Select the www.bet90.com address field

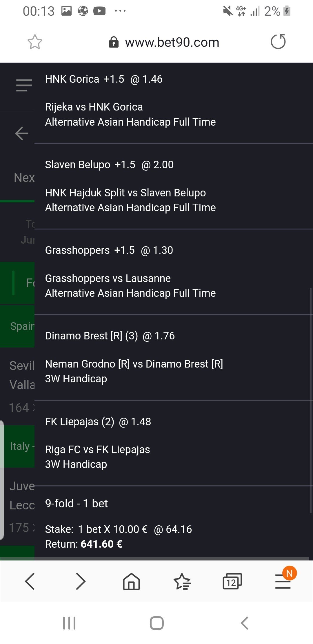coord(172,42)
